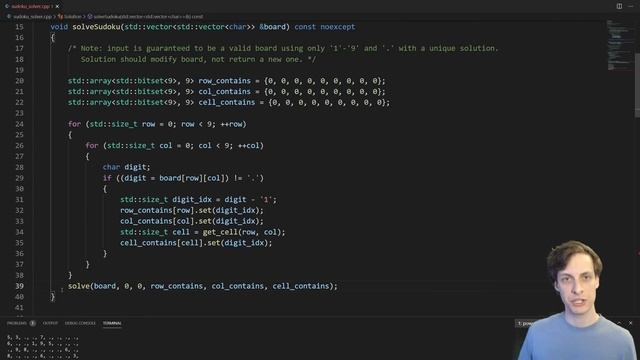Open the Problems panel tab

tap(17, 323)
